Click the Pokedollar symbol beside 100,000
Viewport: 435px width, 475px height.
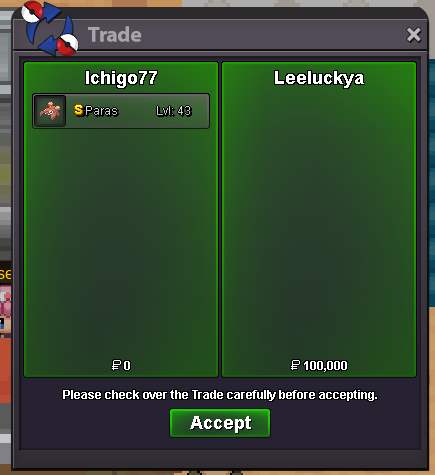click(x=295, y=365)
